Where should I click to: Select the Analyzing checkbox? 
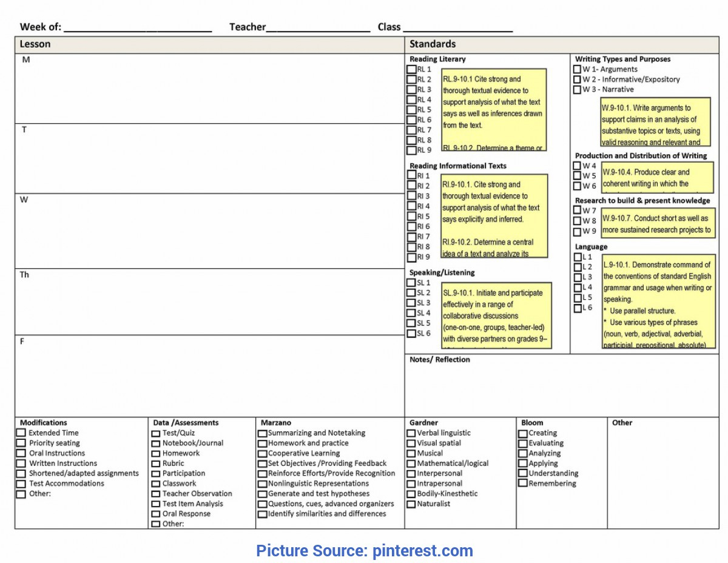[523, 454]
